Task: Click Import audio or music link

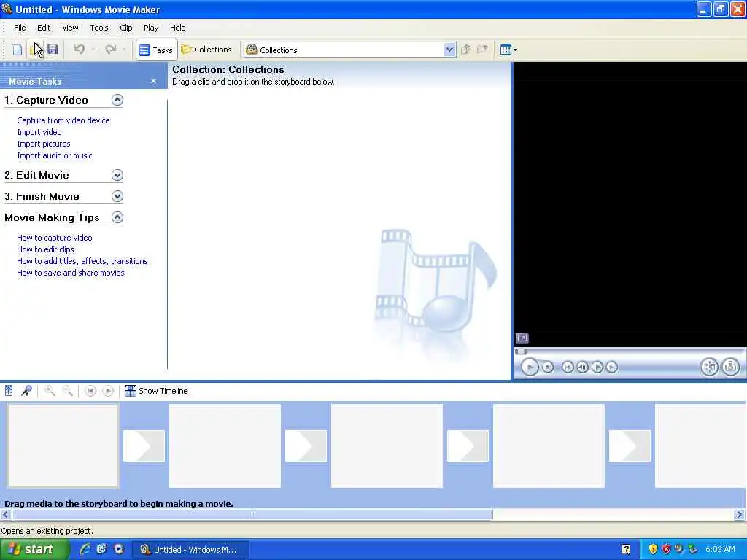Action: coord(54,156)
